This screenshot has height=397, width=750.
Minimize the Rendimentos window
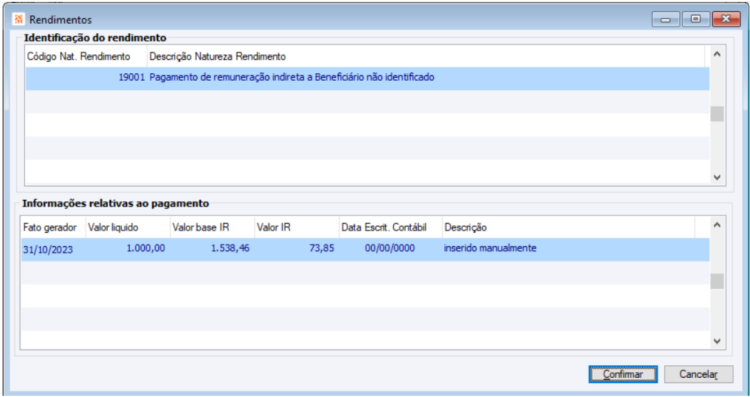coord(665,19)
